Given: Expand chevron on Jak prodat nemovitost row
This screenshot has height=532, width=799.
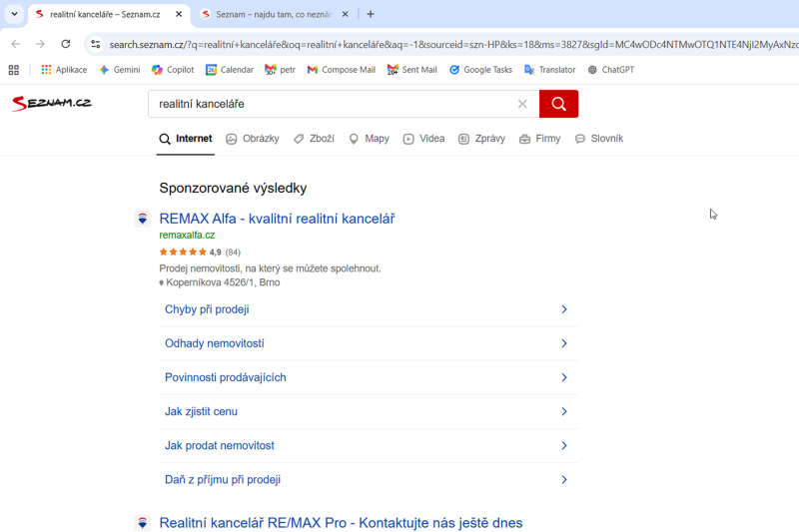Looking at the screenshot, I should 564,445.
